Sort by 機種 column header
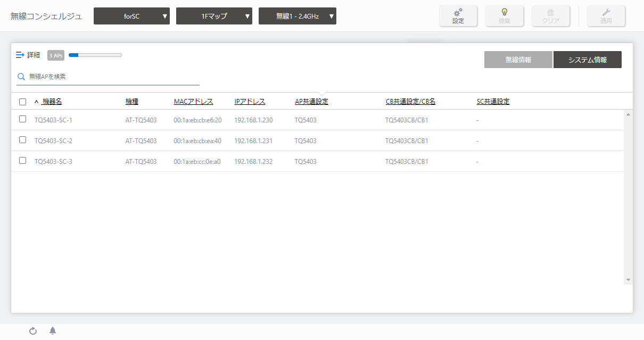 click(131, 102)
